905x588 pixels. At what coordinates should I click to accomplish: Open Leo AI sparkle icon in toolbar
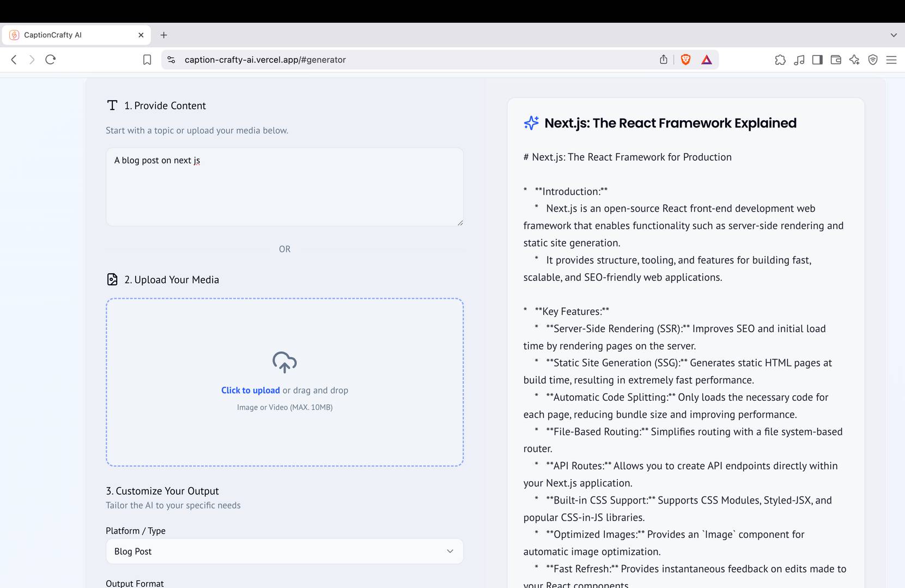pyautogui.click(x=854, y=60)
